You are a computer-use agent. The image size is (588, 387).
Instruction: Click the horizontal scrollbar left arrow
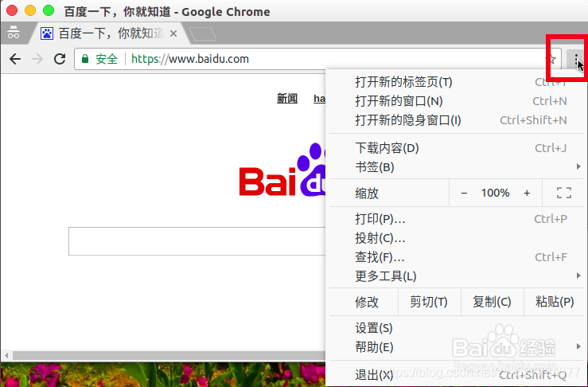coord(6,355)
